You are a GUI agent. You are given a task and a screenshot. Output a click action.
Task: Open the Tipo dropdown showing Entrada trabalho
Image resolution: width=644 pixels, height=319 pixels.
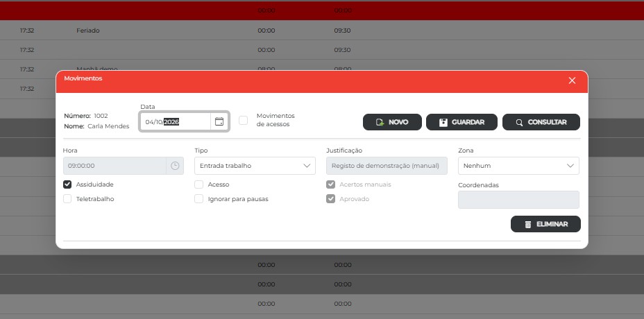click(255, 166)
